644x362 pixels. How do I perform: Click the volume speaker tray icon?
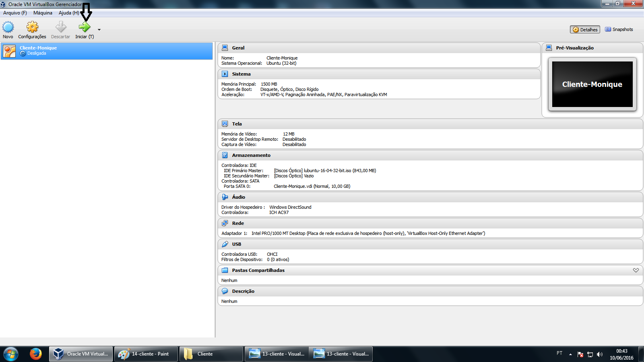coord(600,354)
